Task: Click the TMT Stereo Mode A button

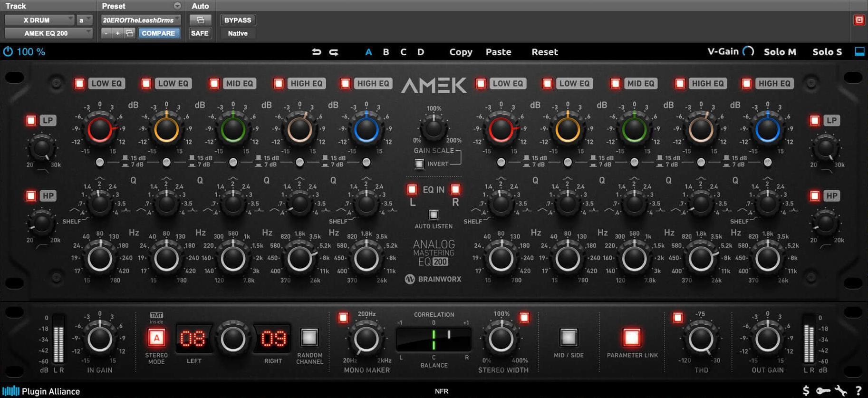Action: pos(156,338)
